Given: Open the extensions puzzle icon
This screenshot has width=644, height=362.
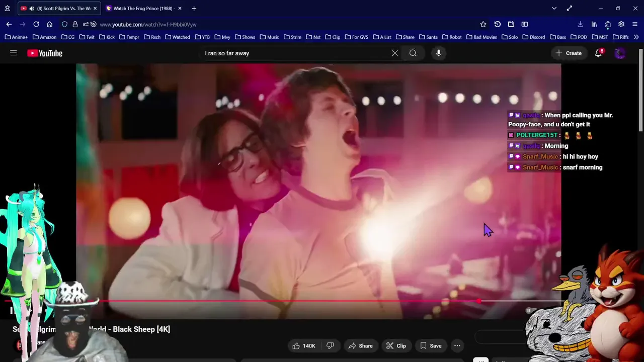Looking at the screenshot, I should tap(608, 24).
